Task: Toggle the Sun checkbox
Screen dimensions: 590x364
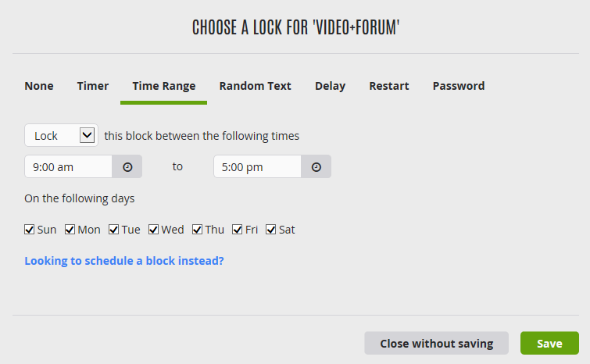Action: click(x=30, y=230)
